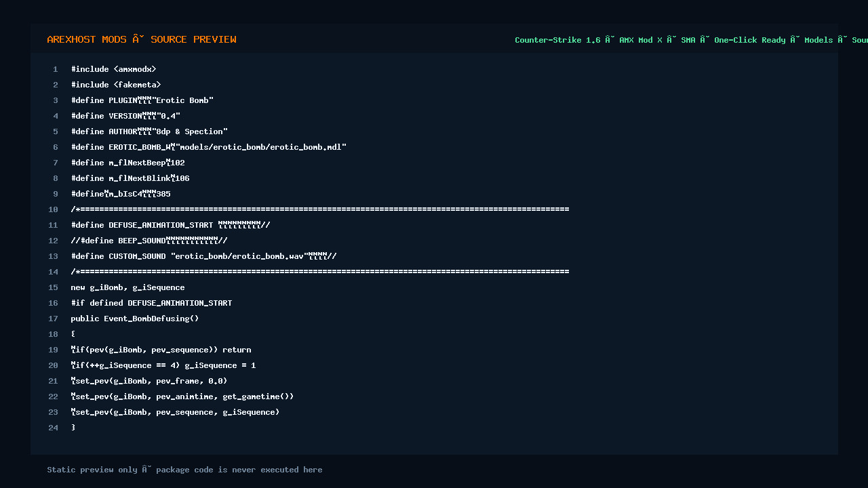Click the opening brace on line 18
This screenshot has height=488, width=868.
point(73,334)
